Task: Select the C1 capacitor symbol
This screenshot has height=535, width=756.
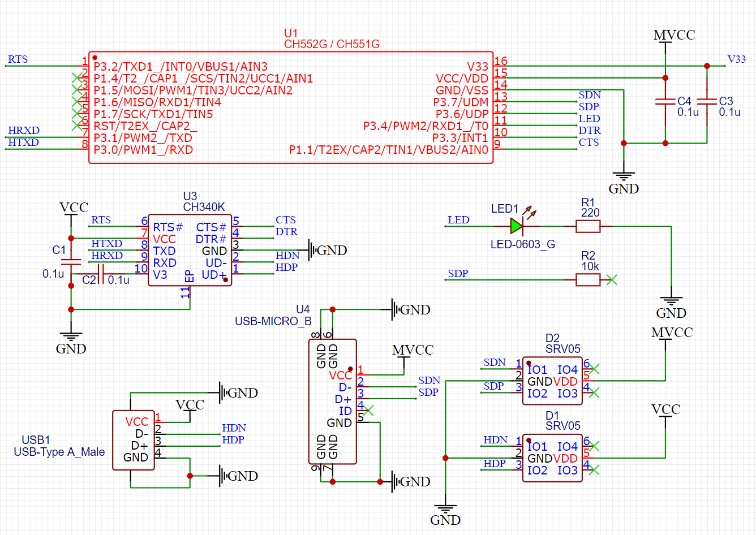Action: click(71, 262)
